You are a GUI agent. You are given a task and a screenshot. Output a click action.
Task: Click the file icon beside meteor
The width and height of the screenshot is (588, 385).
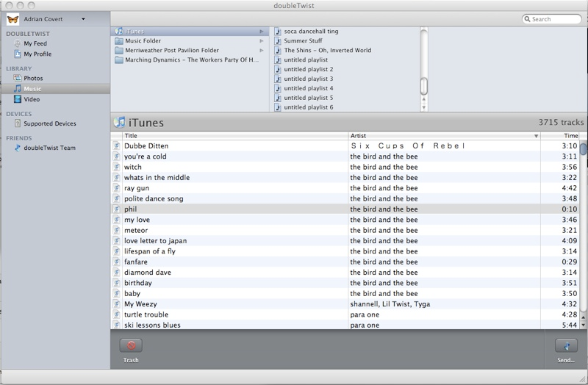(117, 230)
